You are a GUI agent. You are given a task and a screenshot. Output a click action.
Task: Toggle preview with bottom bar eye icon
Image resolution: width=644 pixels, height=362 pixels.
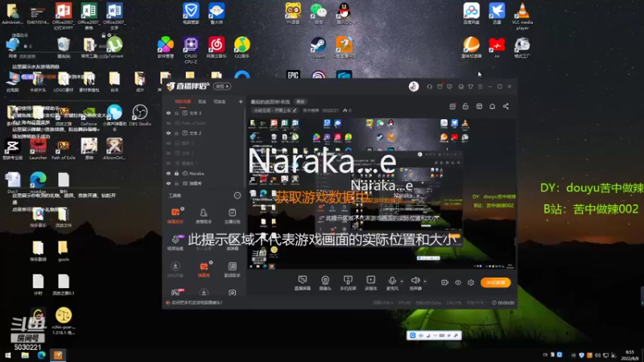pos(458,282)
